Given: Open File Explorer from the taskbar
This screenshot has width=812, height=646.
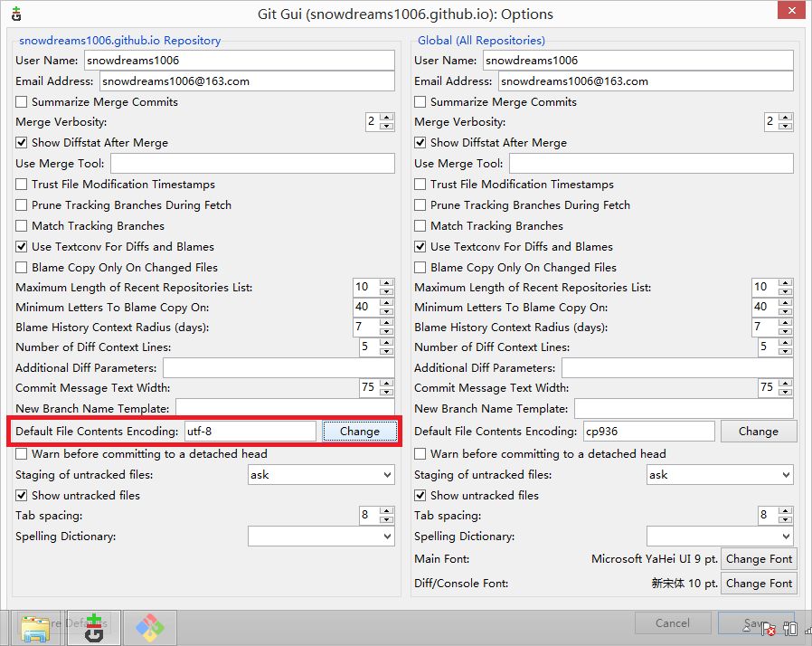Looking at the screenshot, I should pos(34,627).
